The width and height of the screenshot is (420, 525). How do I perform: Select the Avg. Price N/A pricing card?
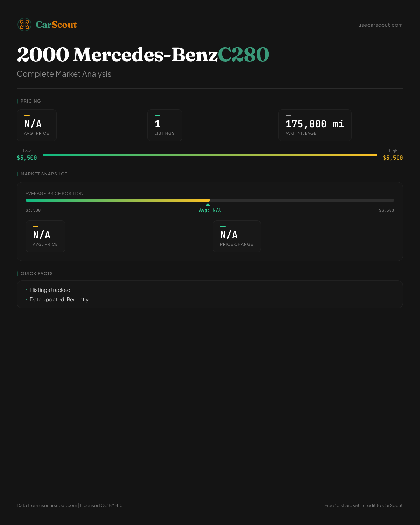click(x=37, y=125)
